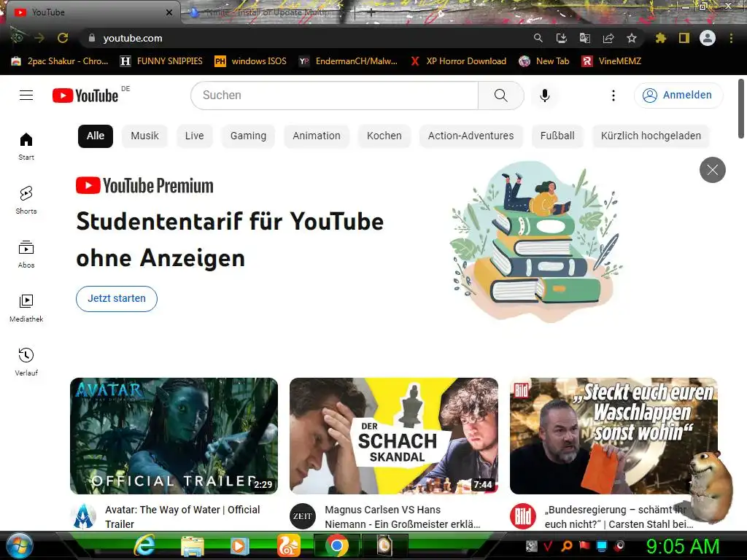The width and height of the screenshot is (747, 560).
Task: Open the 2pac Shakur bookmark
Action: click(x=60, y=61)
